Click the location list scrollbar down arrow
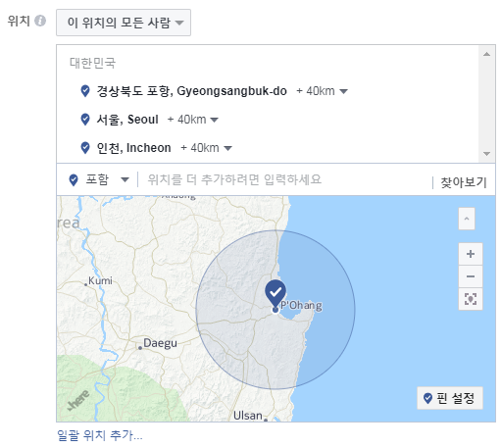Viewport: 501px width, 448px height. (x=486, y=154)
